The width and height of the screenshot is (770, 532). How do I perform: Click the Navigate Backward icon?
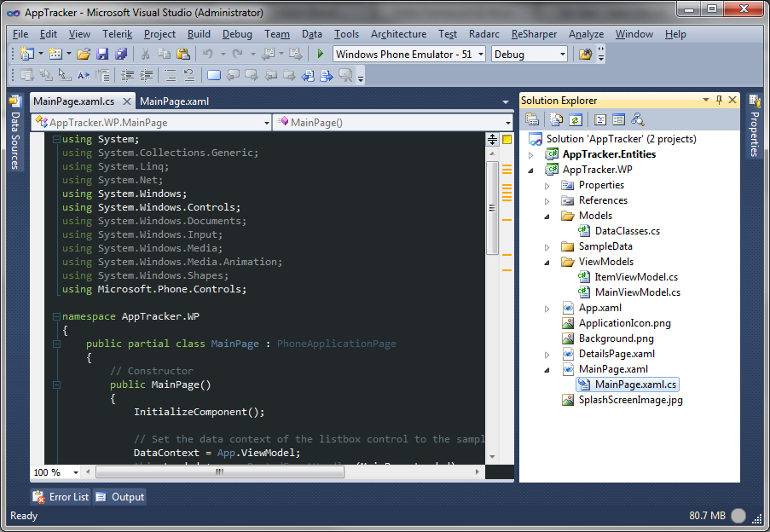pos(268,54)
